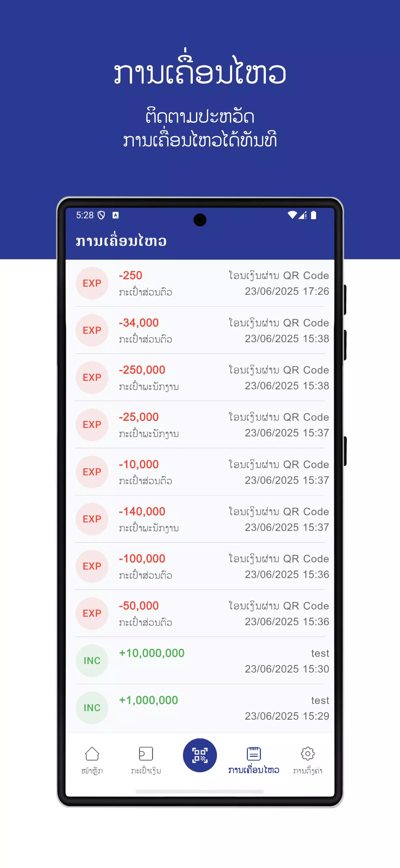Viewport: 400px width, 868px height.
Task: Select the transactions tab icon
Action: [x=254, y=754]
